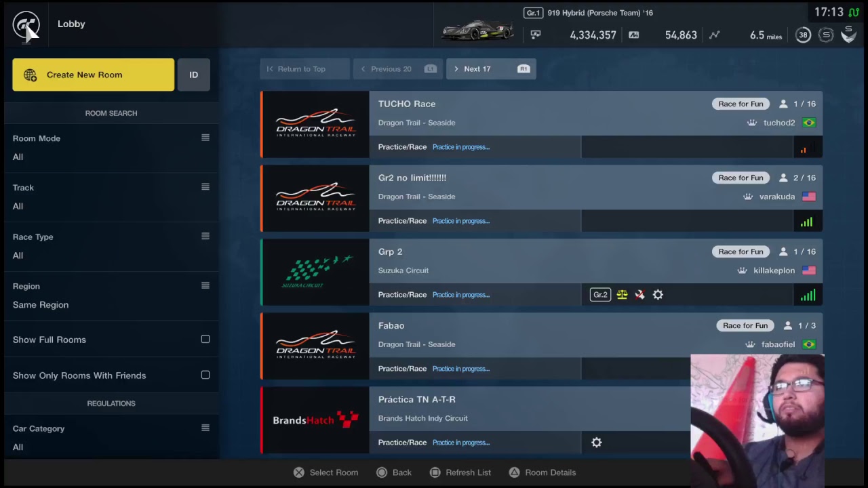Select the Grp 2 room title
The image size is (868, 488).
[391, 251]
